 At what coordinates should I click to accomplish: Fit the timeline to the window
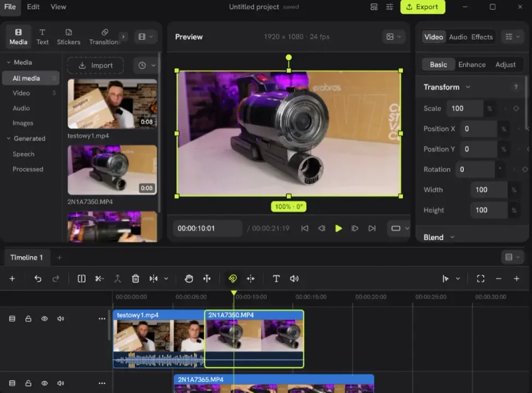coord(481,279)
